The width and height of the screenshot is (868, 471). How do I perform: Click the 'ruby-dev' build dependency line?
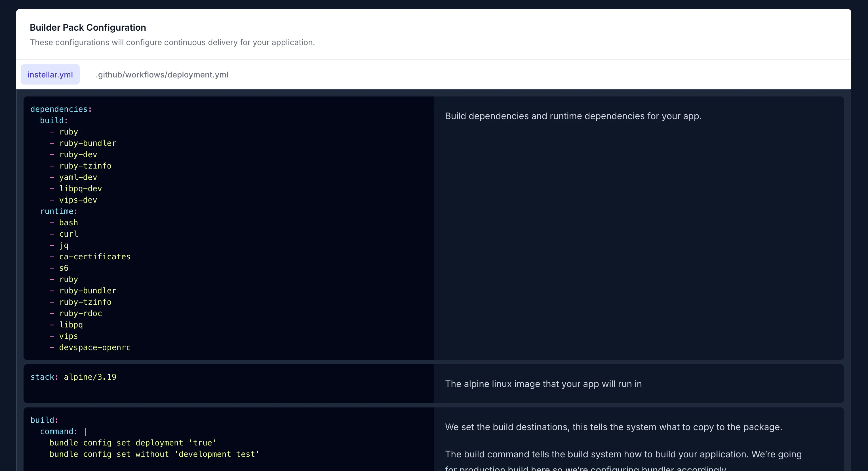(73, 154)
